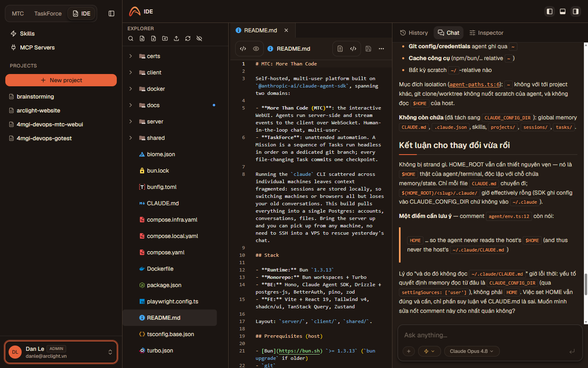Open biome.json file icon

pyautogui.click(x=142, y=154)
